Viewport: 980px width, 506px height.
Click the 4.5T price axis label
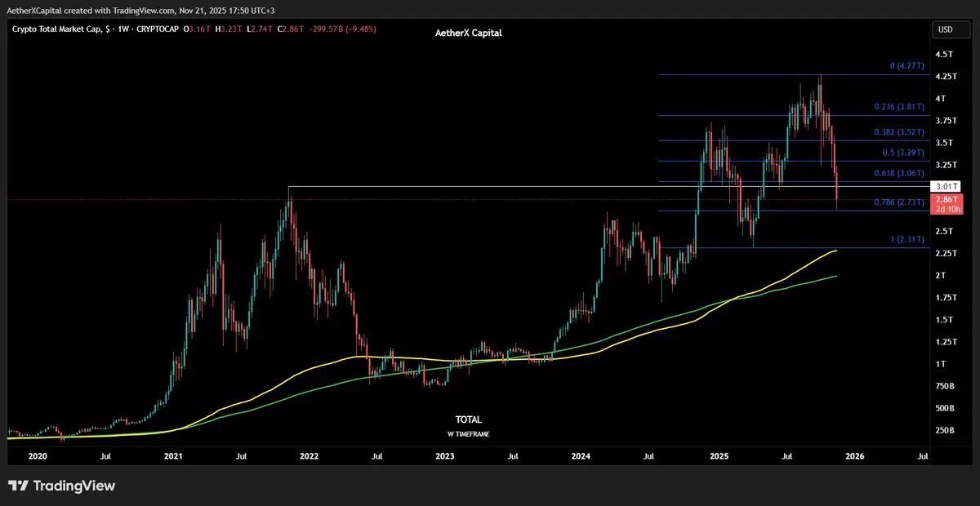click(945, 55)
